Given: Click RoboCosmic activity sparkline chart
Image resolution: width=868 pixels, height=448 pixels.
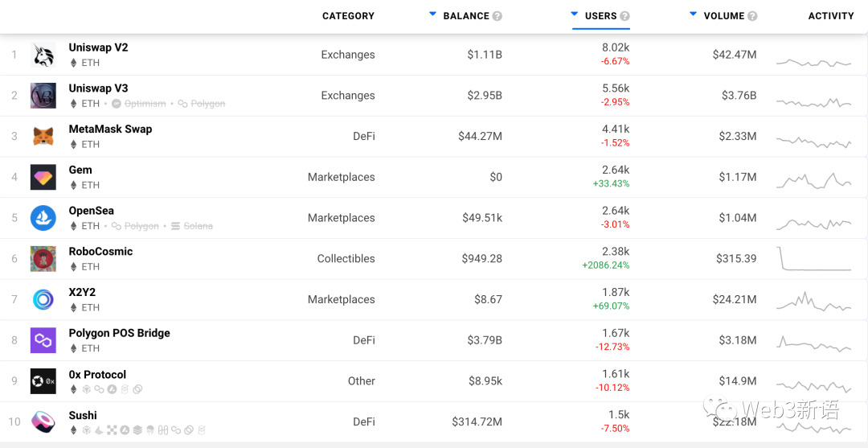Looking at the screenshot, I should click(x=813, y=259).
